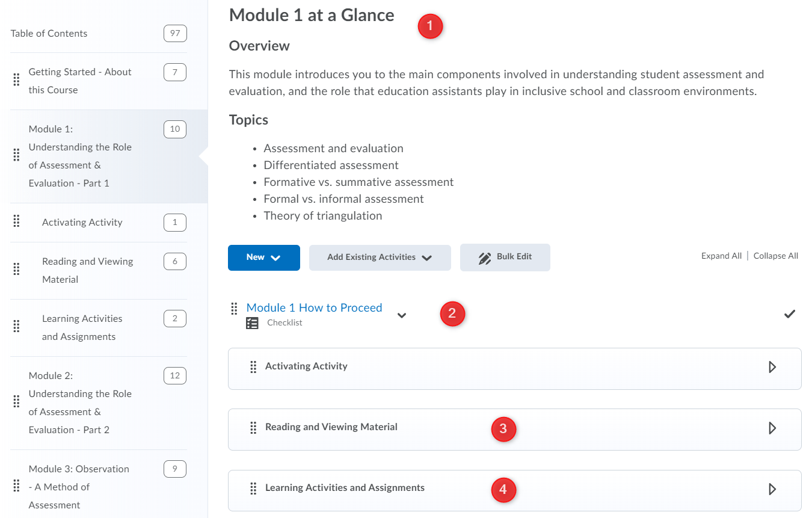Open the Module 1 How to Proceed context chevron

pyautogui.click(x=402, y=315)
